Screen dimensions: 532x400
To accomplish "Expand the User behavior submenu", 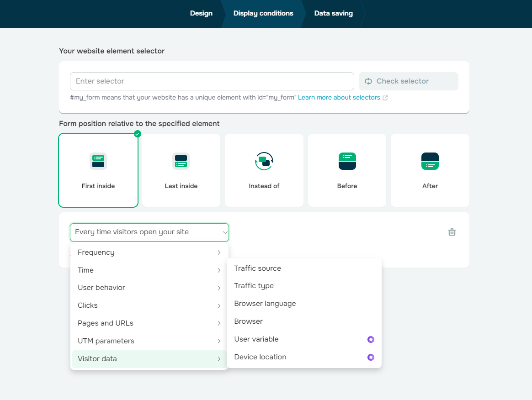I will (x=149, y=288).
